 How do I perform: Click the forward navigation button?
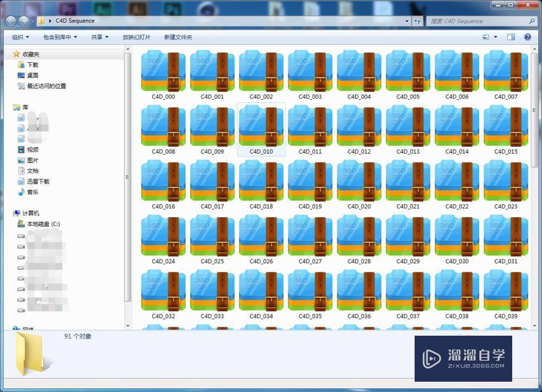(x=23, y=22)
